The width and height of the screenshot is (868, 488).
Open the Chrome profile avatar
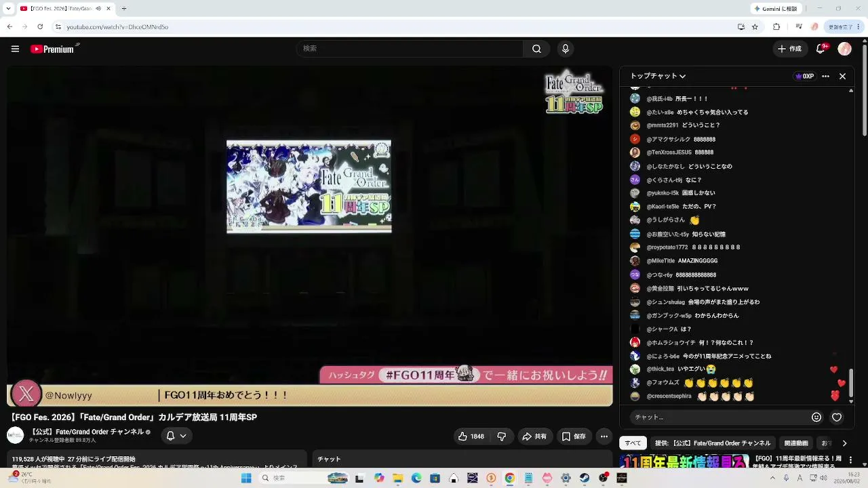coord(815,27)
